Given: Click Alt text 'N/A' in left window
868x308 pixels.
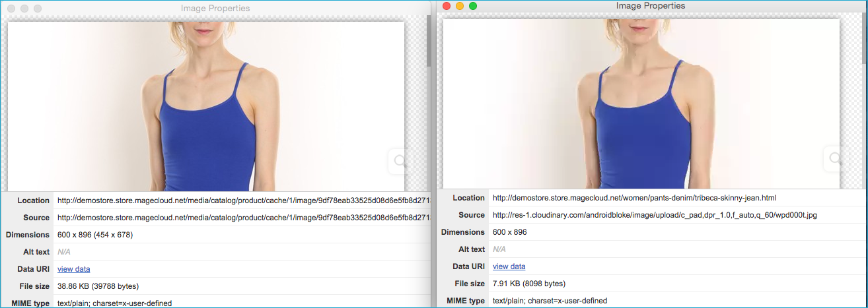Looking at the screenshot, I should [x=63, y=252].
